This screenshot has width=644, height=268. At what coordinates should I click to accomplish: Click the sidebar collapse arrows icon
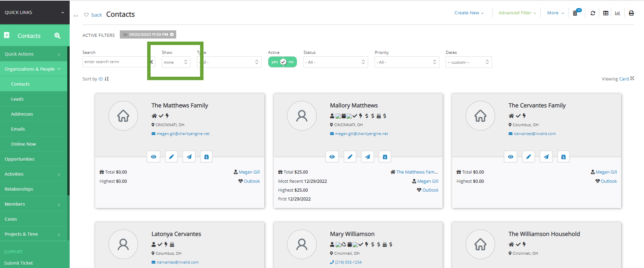[x=76, y=15]
